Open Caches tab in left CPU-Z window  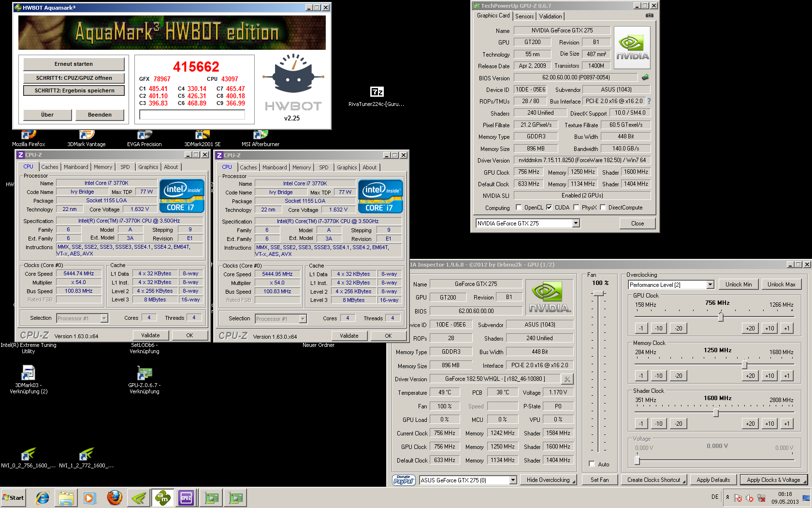tap(50, 167)
